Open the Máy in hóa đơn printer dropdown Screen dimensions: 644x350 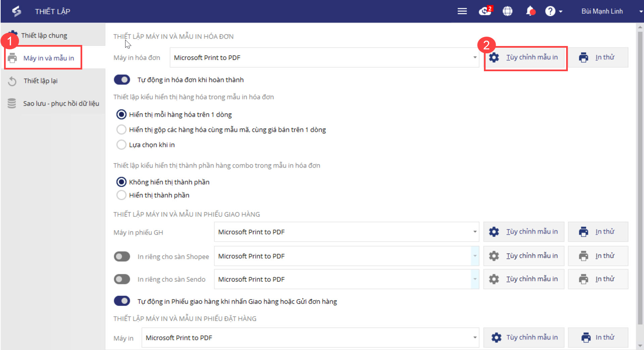325,57
